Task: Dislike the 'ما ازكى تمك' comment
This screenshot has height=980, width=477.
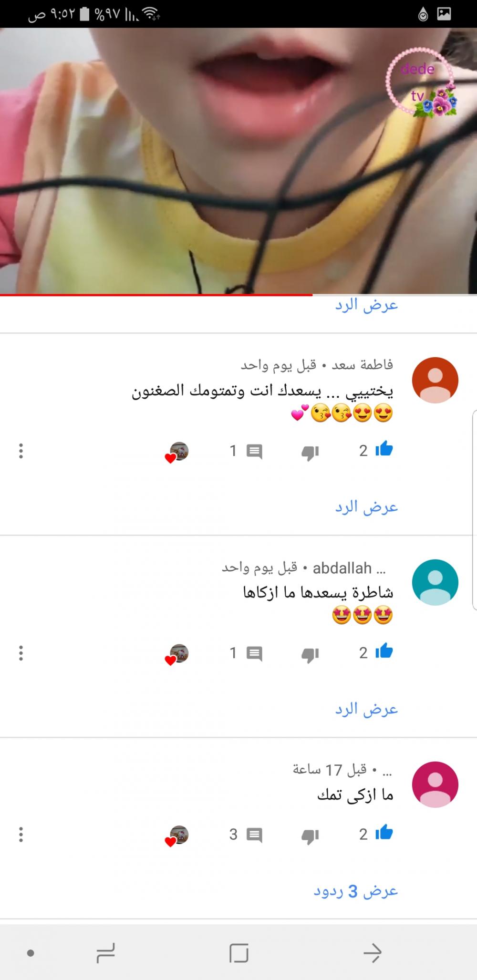Action: [x=310, y=836]
